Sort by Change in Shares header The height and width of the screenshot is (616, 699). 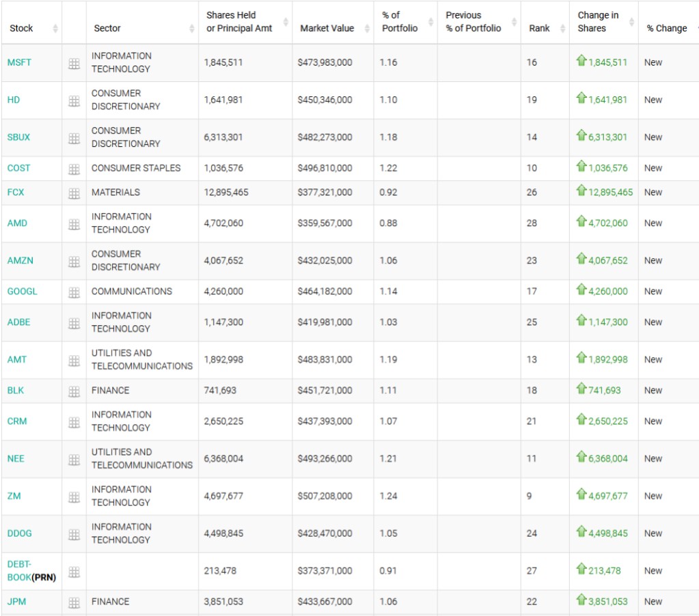pyautogui.click(x=598, y=22)
